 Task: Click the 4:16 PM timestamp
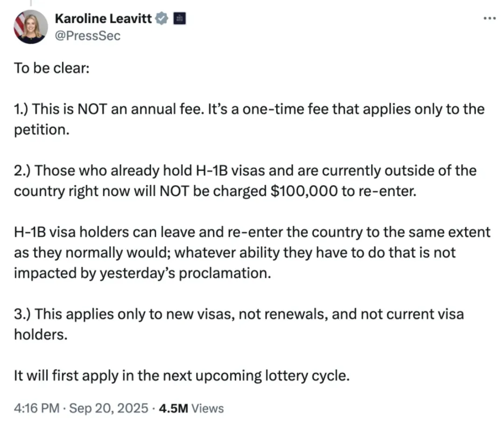click(x=37, y=408)
